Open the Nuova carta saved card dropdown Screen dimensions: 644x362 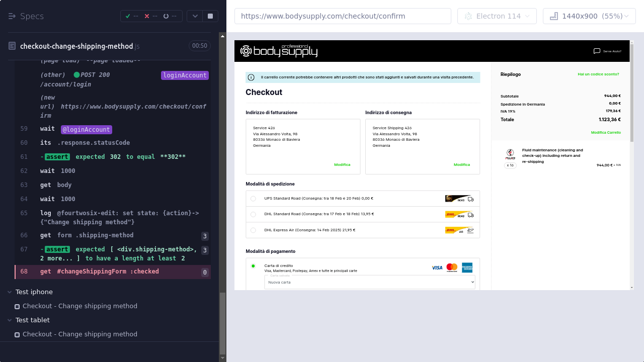point(369,282)
